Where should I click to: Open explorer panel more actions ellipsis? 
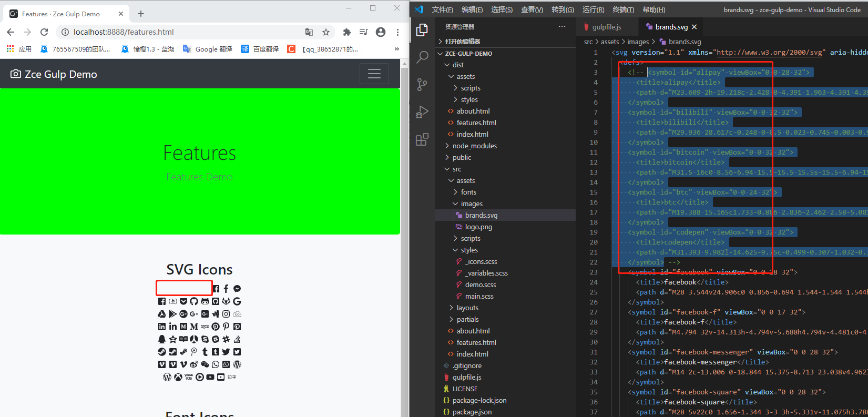(x=562, y=26)
